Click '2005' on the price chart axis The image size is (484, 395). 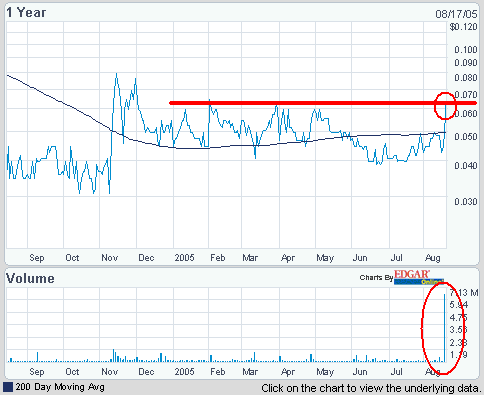pos(184,258)
